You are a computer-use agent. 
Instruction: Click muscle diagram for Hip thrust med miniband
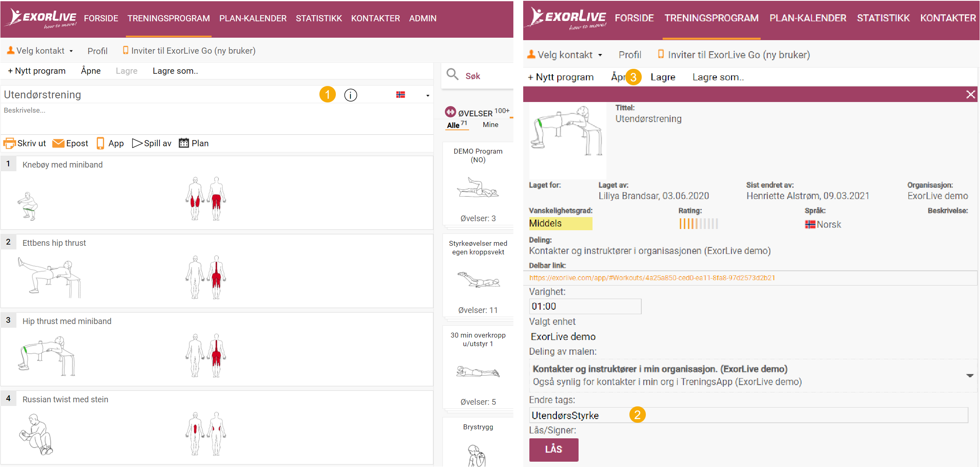click(206, 356)
